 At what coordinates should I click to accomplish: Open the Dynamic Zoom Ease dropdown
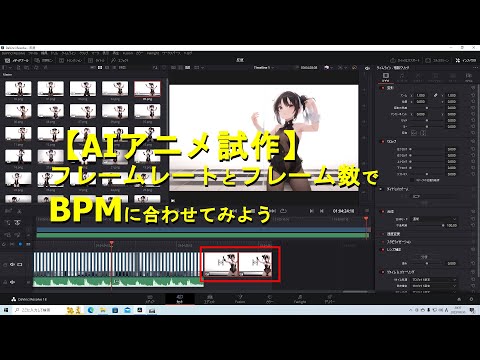pyautogui.click(x=434, y=197)
